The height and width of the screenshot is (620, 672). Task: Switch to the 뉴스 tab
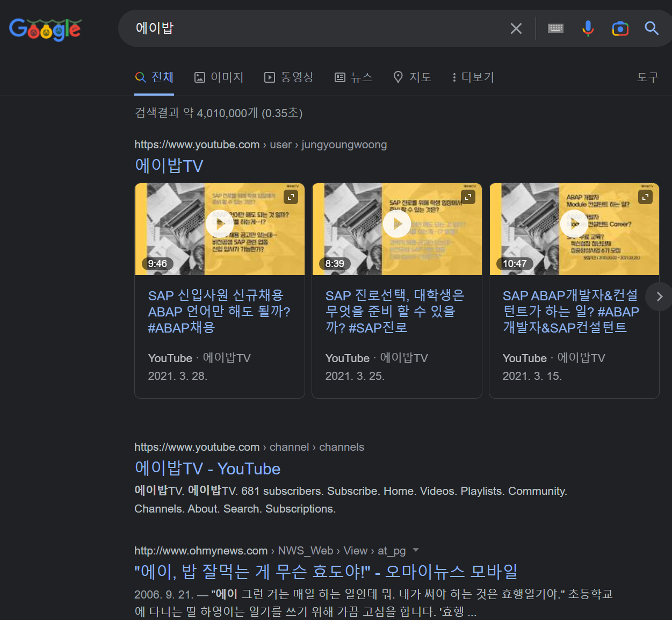[x=353, y=77]
